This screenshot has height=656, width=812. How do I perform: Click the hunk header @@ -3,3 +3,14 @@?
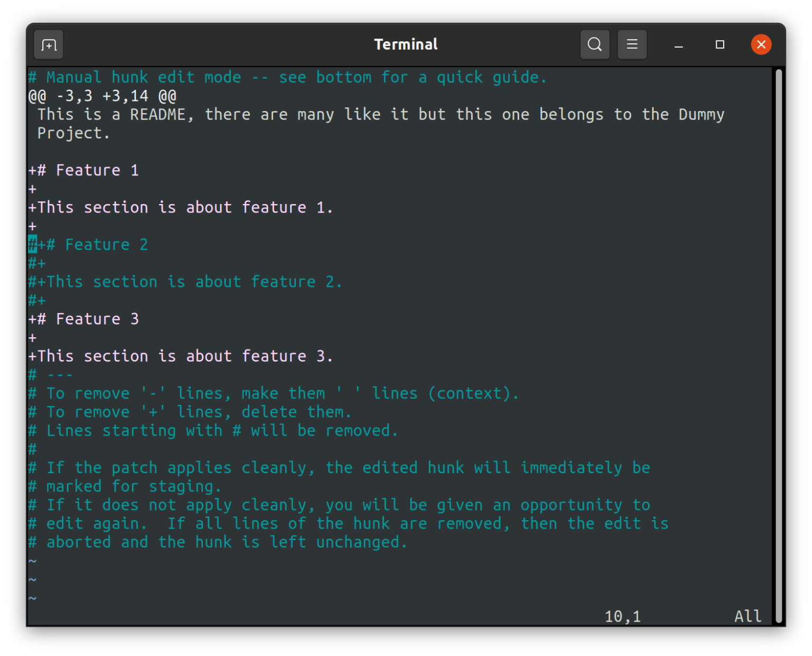point(102,96)
